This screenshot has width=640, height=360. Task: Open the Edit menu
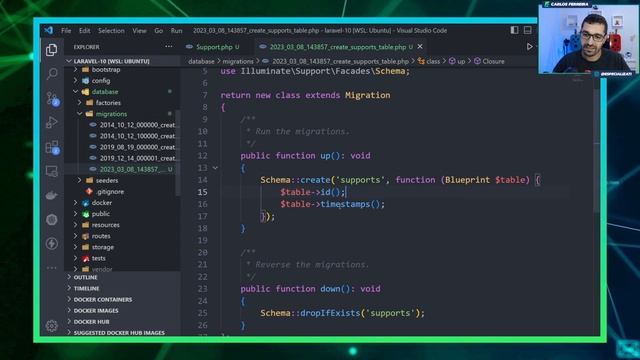(84, 31)
